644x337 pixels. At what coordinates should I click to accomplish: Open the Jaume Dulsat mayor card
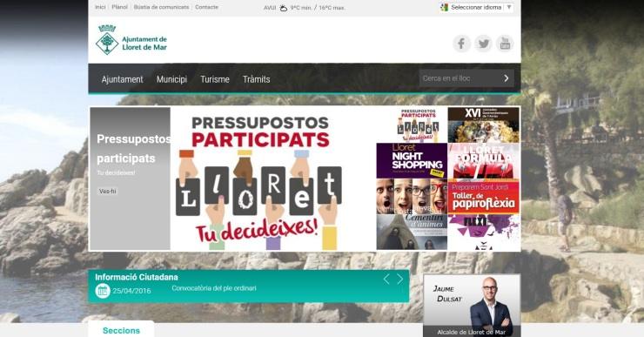point(472,306)
